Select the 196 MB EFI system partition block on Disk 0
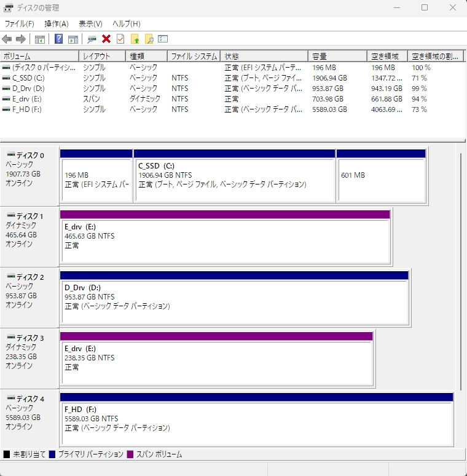This screenshot has width=467, height=476. pos(96,176)
